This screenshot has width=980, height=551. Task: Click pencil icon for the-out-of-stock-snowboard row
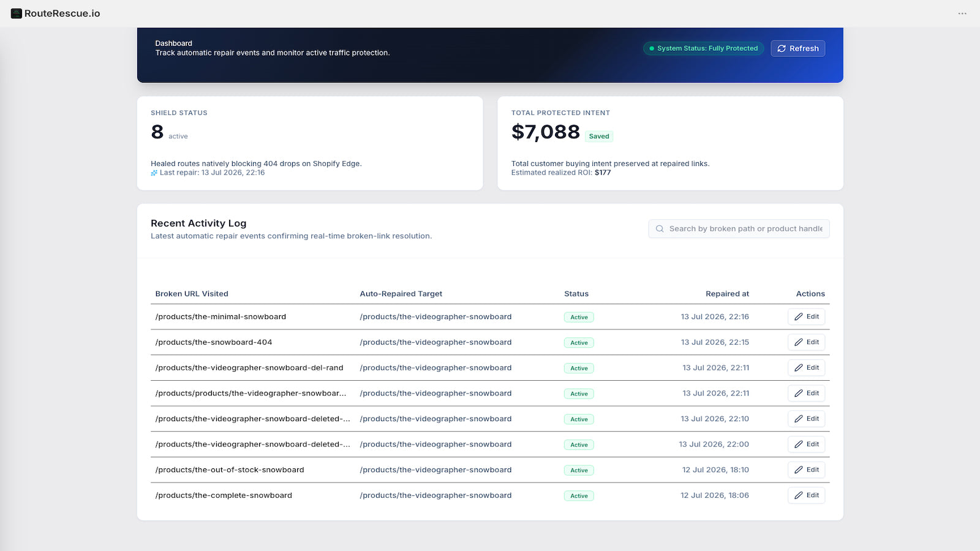click(799, 470)
